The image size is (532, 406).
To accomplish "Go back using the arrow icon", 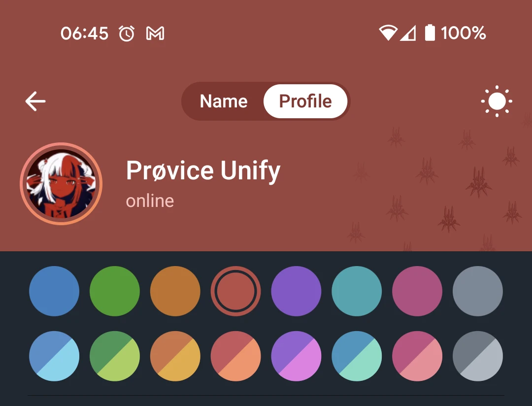I will tap(35, 101).
